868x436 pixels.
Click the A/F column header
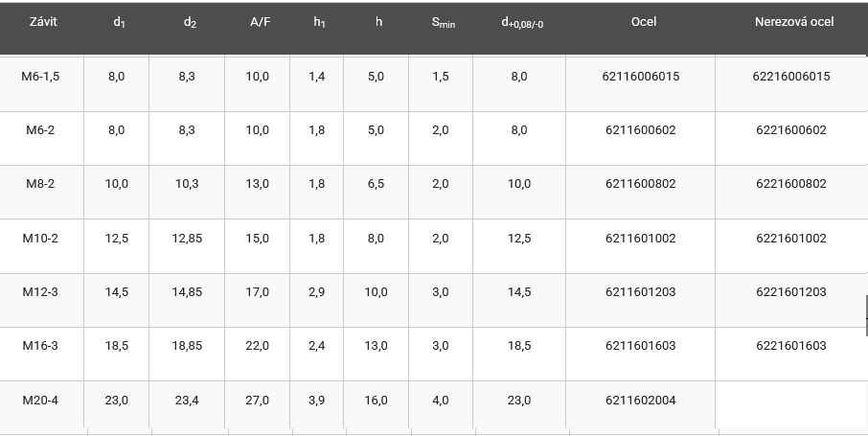[260, 22]
